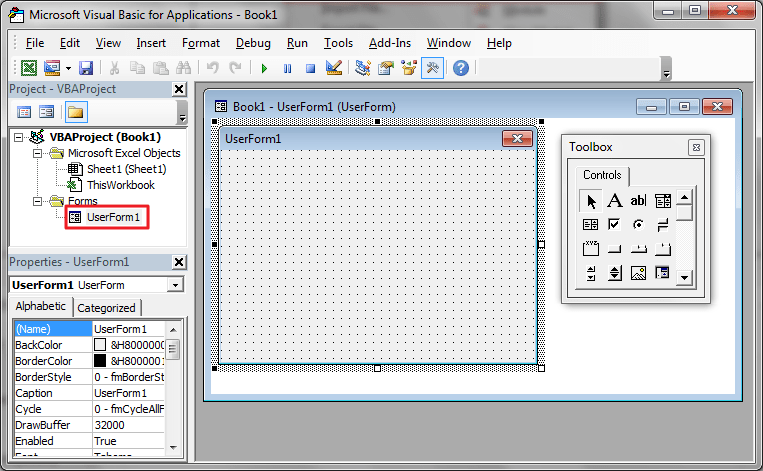Click View Code icon in Project panel

pos(24,112)
